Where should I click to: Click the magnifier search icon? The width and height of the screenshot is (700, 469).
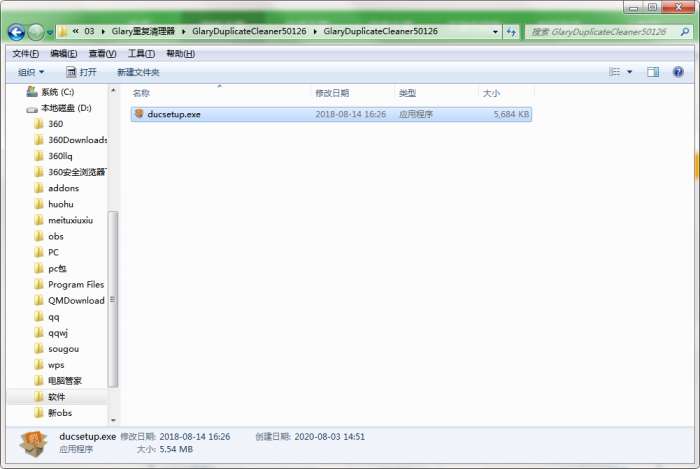tap(685, 32)
